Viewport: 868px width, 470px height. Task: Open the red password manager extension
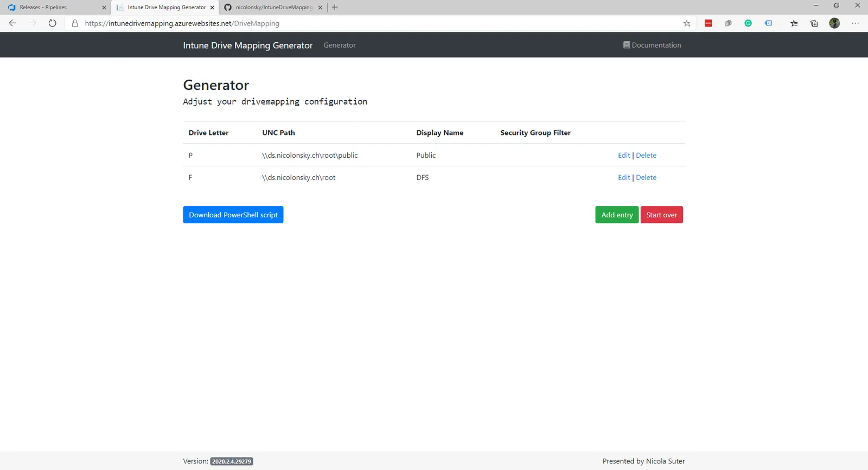(x=709, y=23)
